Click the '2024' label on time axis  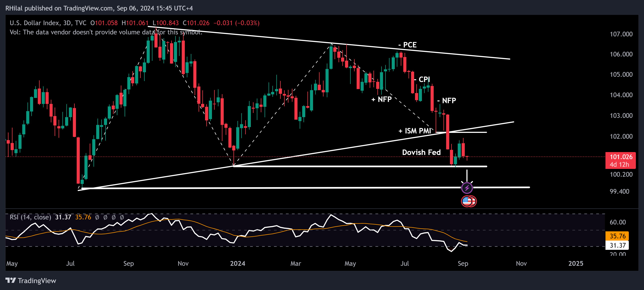(x=237, y=263)
